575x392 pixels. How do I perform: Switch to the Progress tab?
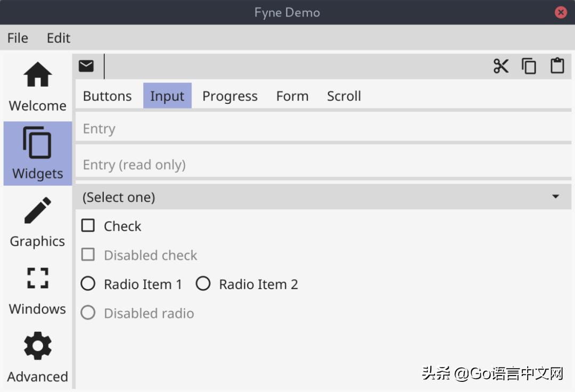[230, 96]
